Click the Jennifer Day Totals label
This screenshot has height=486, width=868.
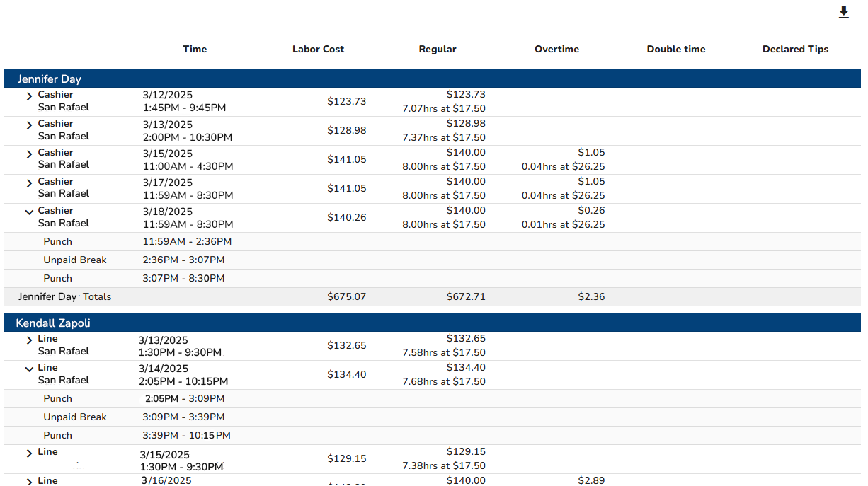click(x=65, y=296)
